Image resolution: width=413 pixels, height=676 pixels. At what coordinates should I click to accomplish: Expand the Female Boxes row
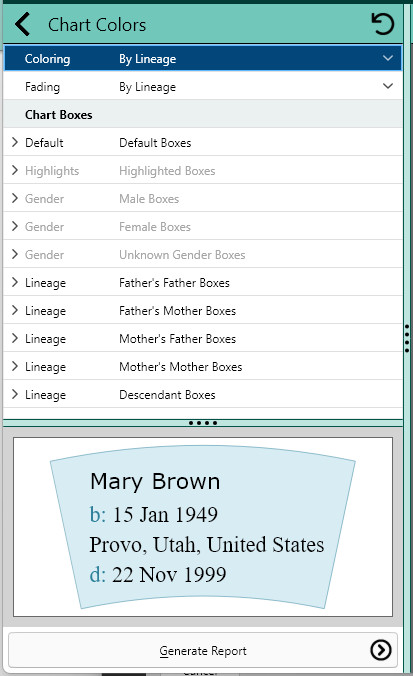tap(15, 226)
